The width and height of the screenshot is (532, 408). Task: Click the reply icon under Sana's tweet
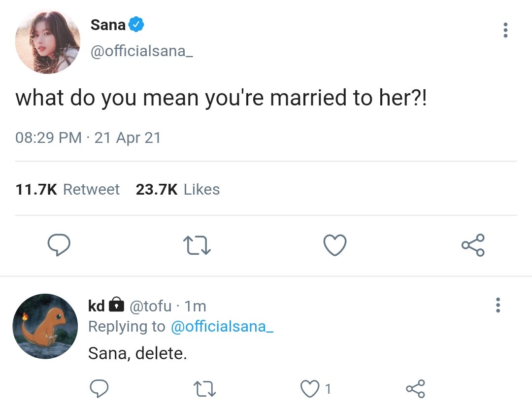tap(59, 245)
